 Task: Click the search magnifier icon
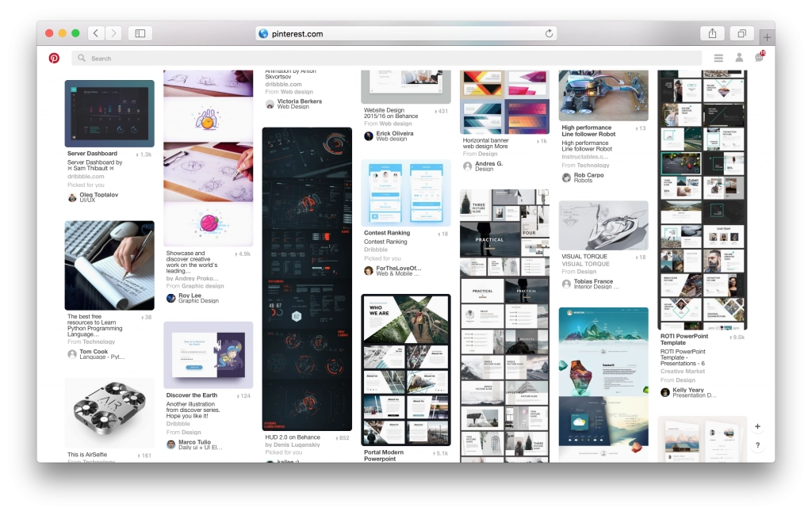tap(82, 58)
